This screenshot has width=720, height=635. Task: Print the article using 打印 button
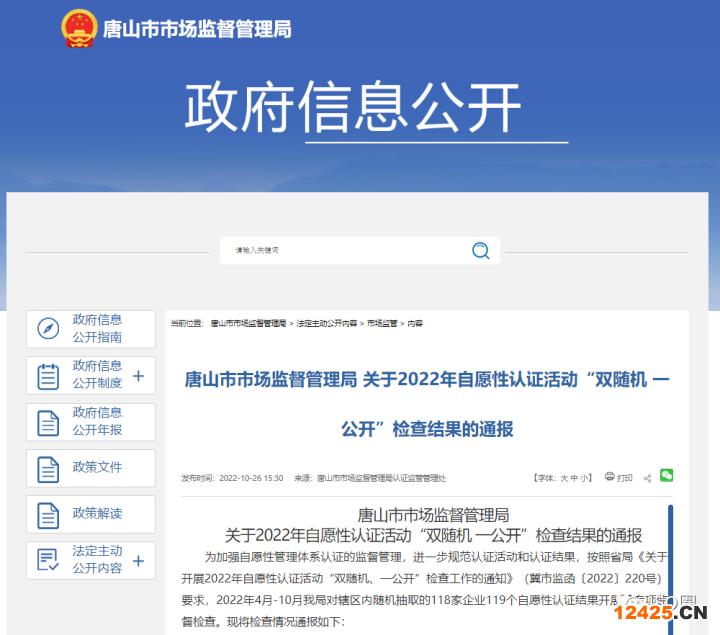pos(618,478)
